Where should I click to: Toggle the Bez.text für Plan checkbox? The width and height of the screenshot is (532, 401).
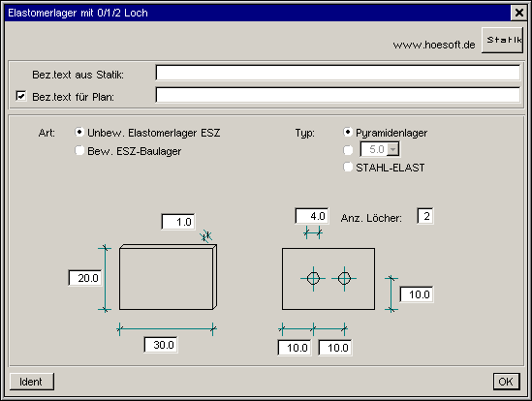[21, 96]
